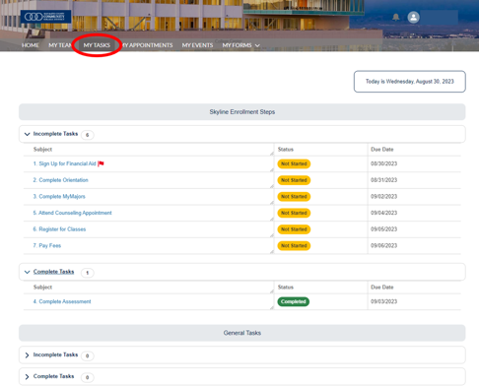Open the Complete MyMajors task link

(59, 196)
